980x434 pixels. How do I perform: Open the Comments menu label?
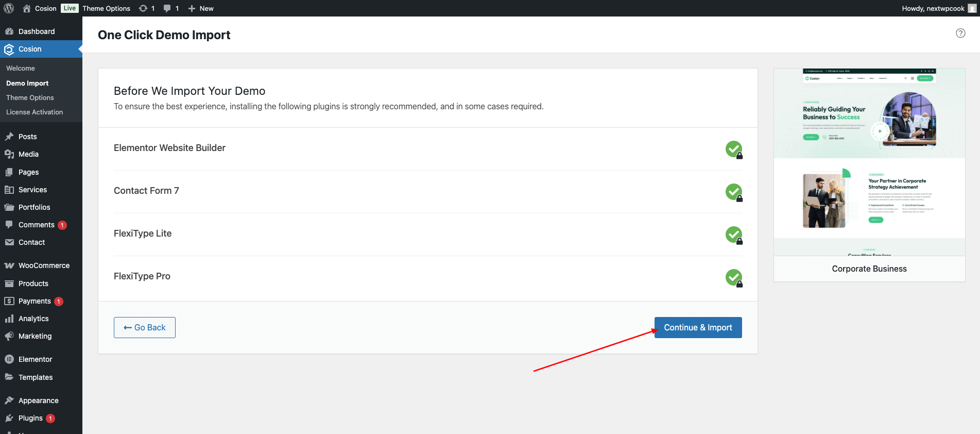[x=37, y=225]
